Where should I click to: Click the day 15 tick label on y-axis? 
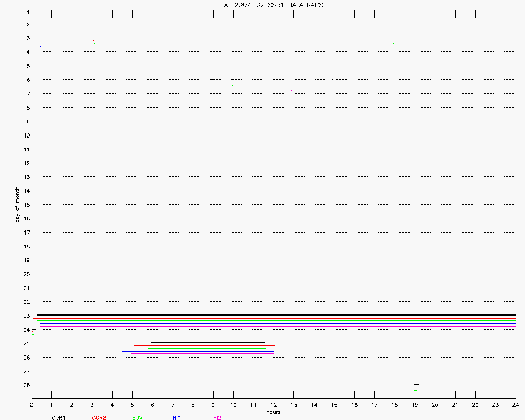[26, 204]
